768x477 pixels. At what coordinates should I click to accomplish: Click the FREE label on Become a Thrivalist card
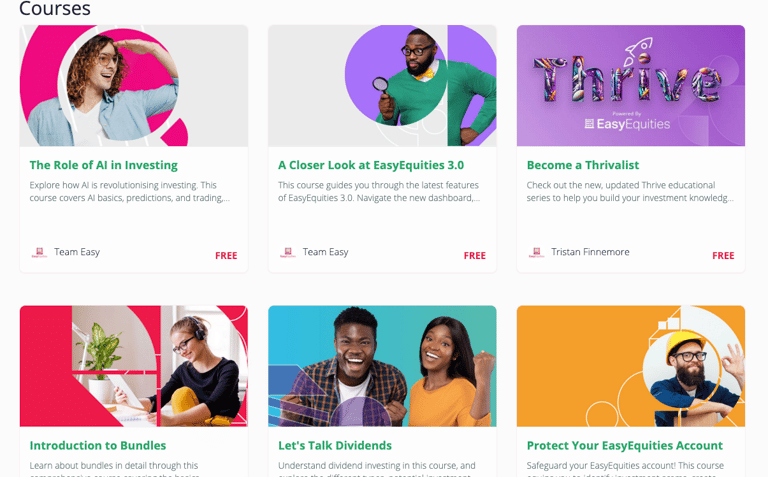(x=723, y=256)
